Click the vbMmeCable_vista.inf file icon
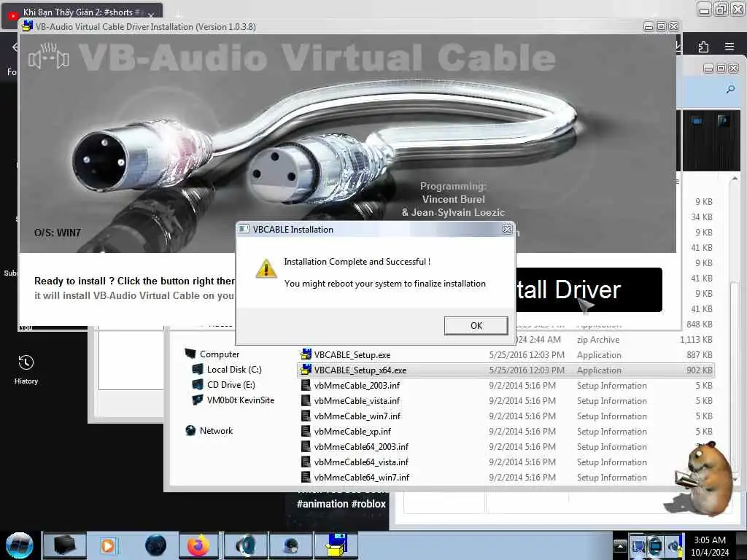This screenshot has height=560, width=747. click(x=306, y=400)
